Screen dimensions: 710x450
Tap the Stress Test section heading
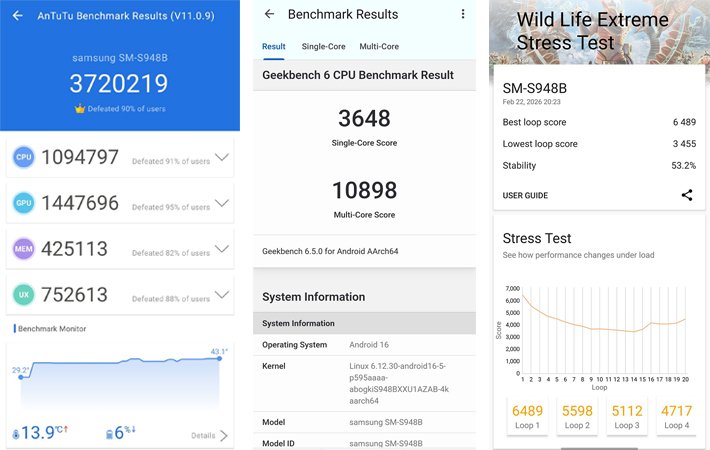(x=537, y=238)
